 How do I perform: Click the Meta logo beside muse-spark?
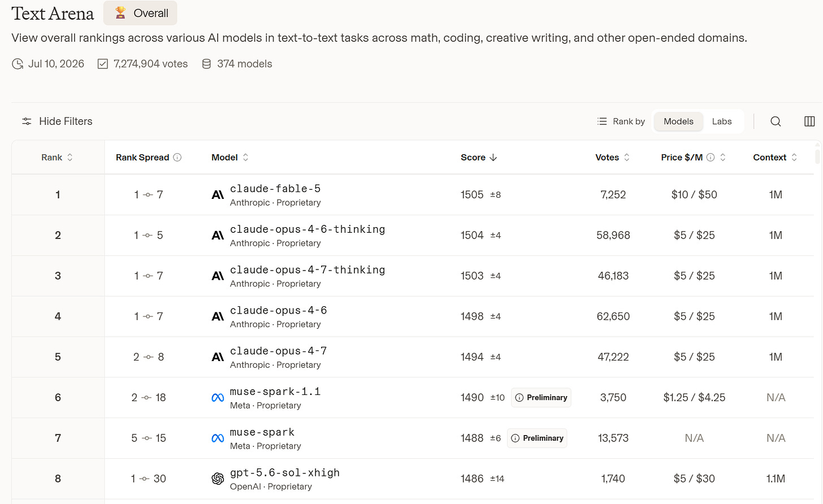(x=218, y=438)
